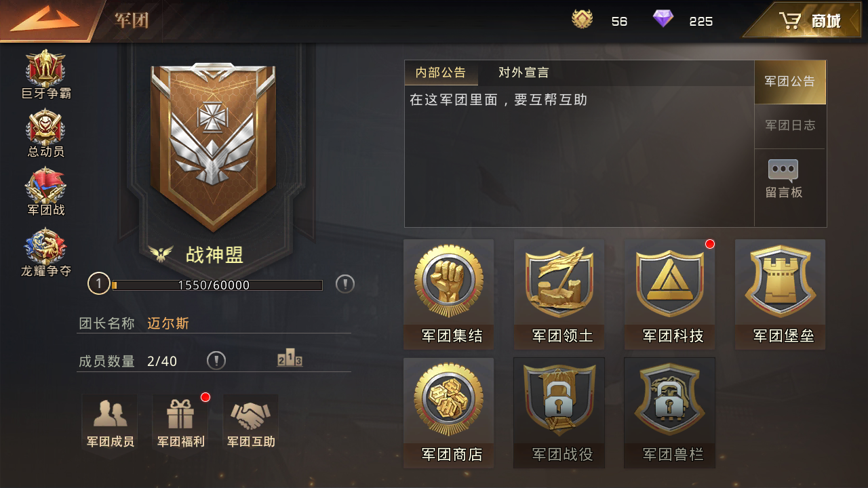Open 军团商店 dice emblem
Viewport: 868px width, 488px height.
(449, 413)
